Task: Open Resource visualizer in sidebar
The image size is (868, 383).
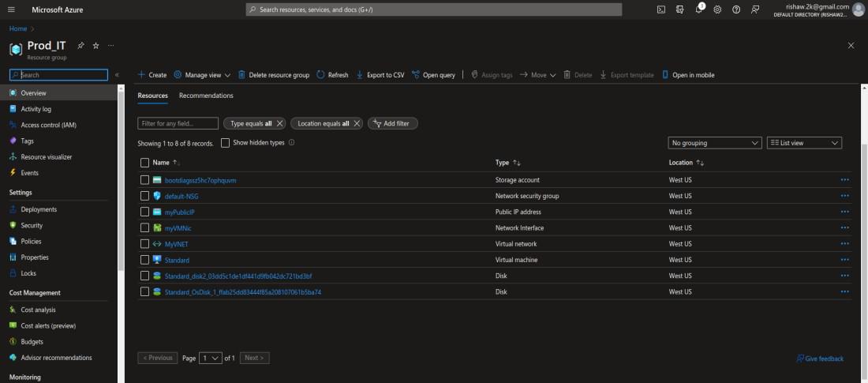Action: coord(47,157)
